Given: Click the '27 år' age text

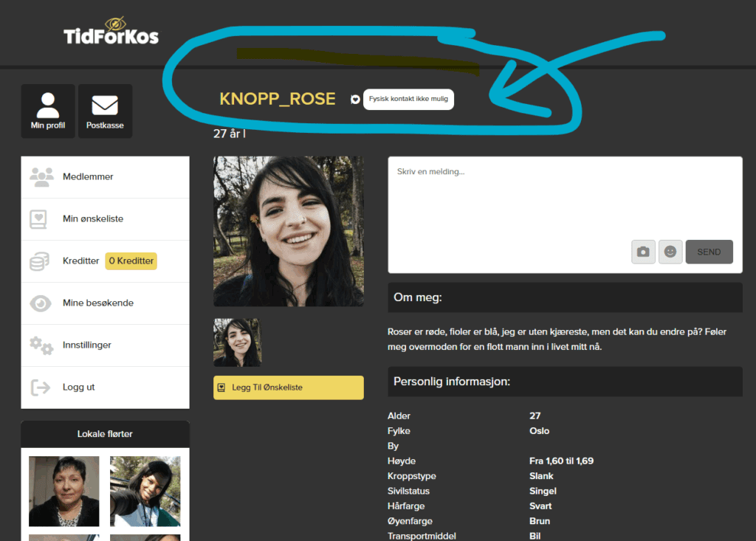Looking at the screenshot, I should click(227, 134).
